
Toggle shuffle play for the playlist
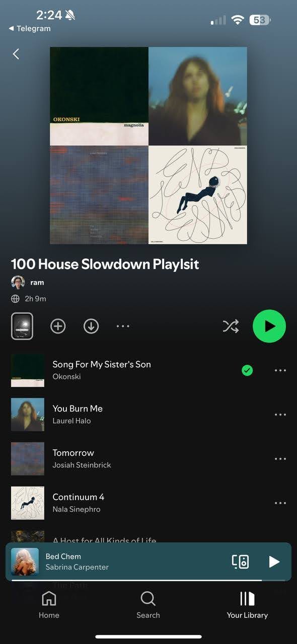click(x=231, y=326)
